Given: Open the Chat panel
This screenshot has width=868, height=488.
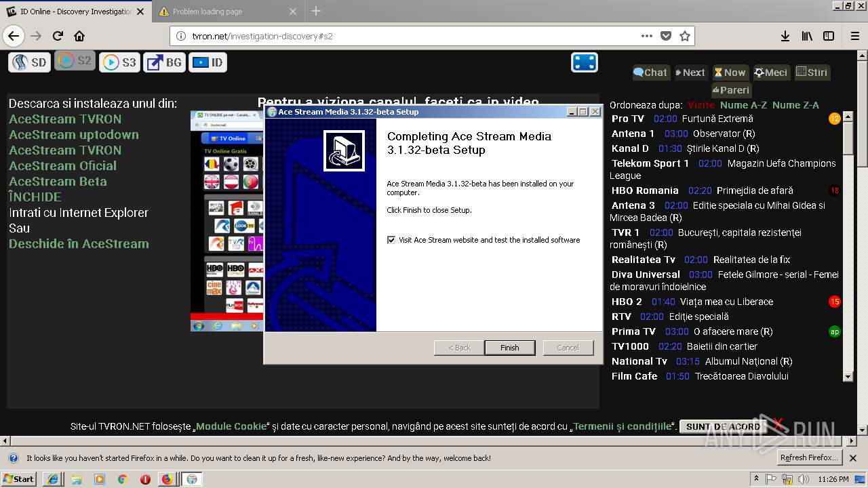Looking at the screenshot, I should [x=651, y=73].
